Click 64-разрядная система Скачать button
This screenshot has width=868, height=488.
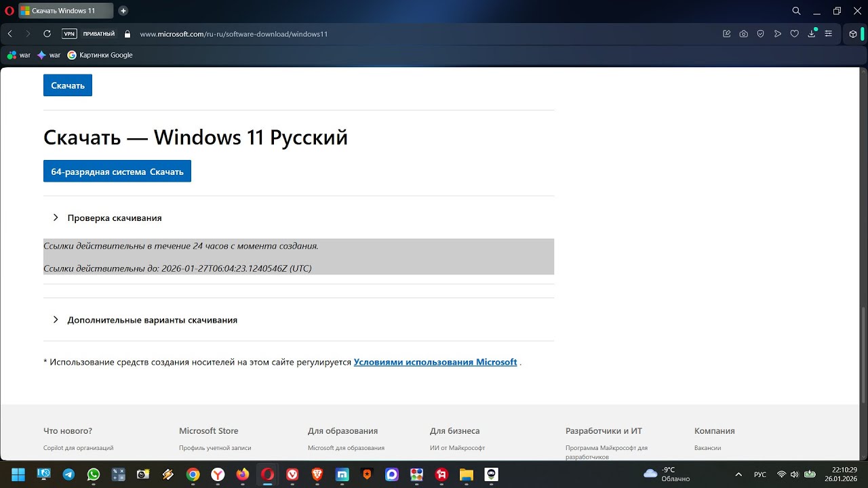tap(117, 171)
